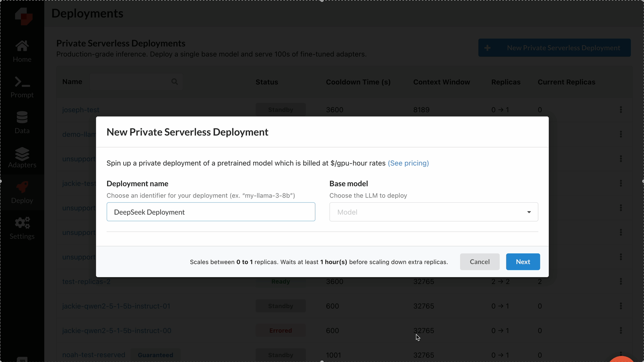Open the actions kebab for joseph-test deployment
644x362 pixels.
pyautogui.click(x=621, y=110)
